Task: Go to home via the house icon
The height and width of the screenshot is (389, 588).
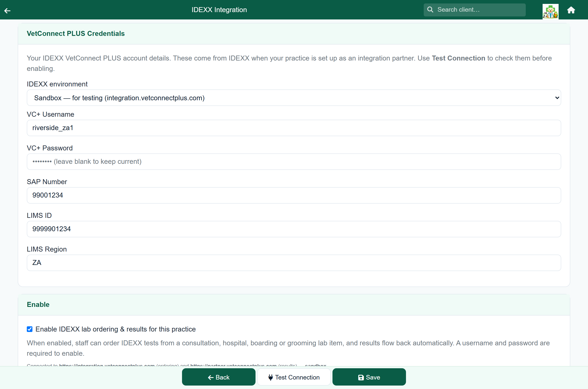Action: (x=571, y=10)
